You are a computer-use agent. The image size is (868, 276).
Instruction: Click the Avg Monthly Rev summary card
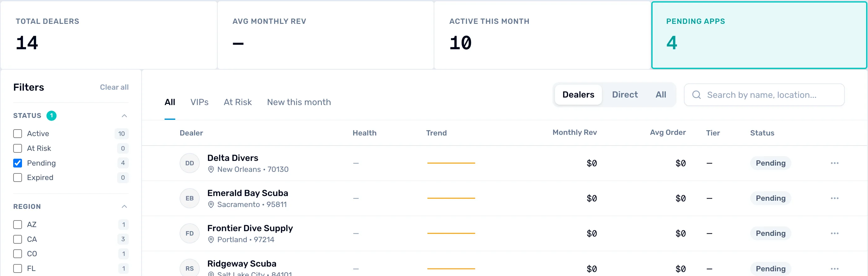325,35
